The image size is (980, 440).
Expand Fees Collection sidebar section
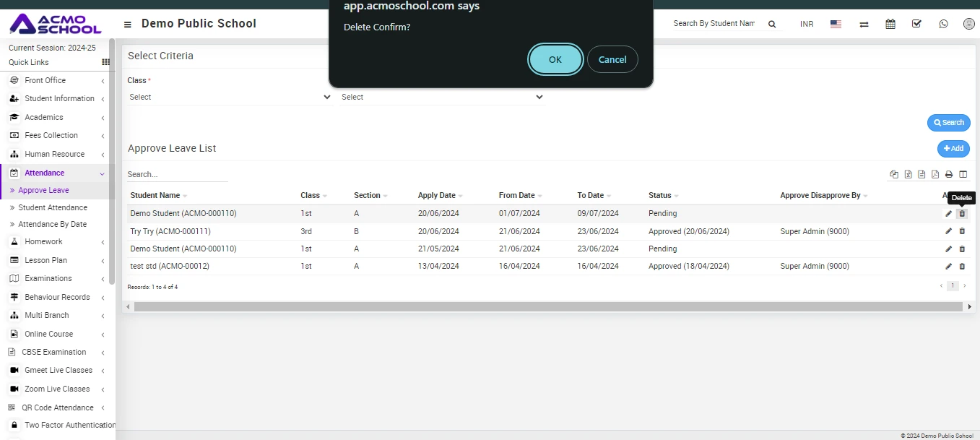[x=51, y=136]
